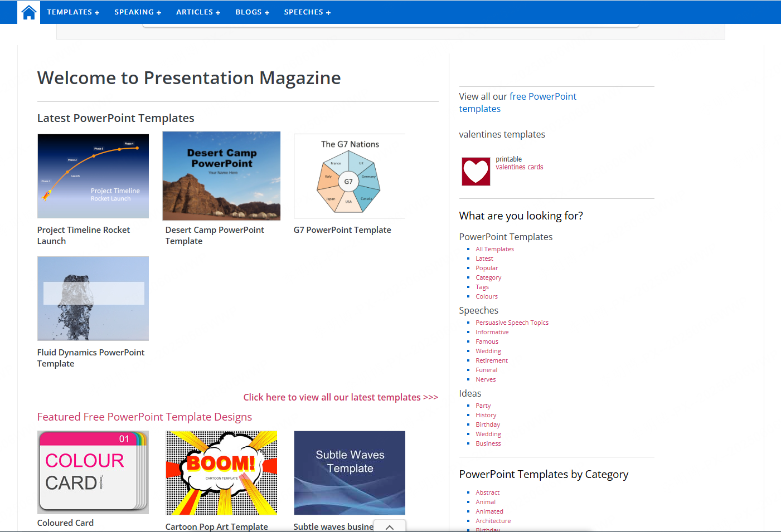781x532 pixels.
Task: View the Coloured Card template image
Action: [93, 472]
